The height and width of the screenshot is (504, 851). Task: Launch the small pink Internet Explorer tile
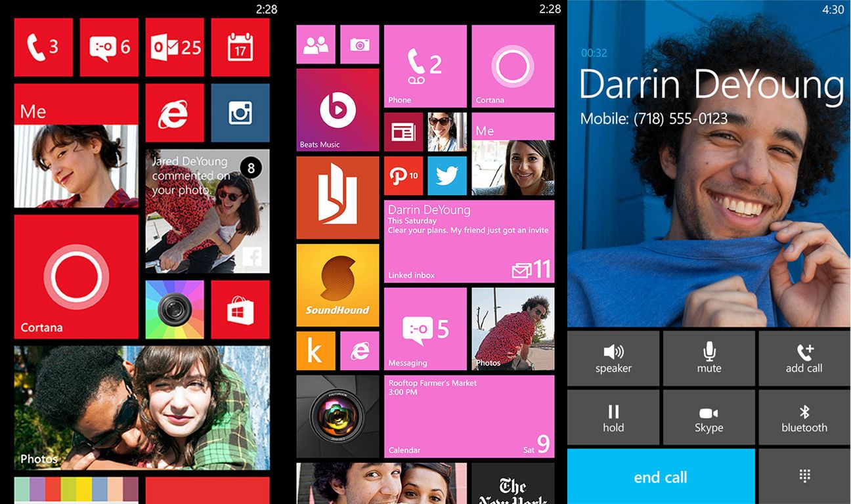tap(359, 351)
